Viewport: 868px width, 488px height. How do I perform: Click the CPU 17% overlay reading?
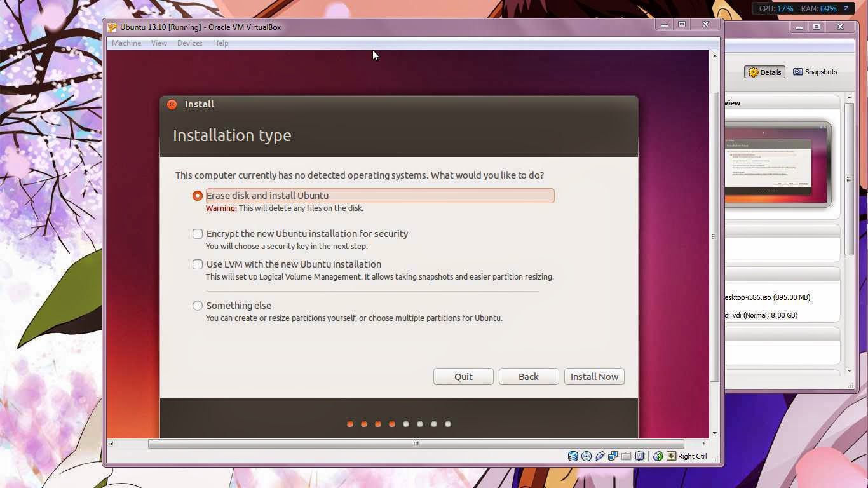[776, 9]
